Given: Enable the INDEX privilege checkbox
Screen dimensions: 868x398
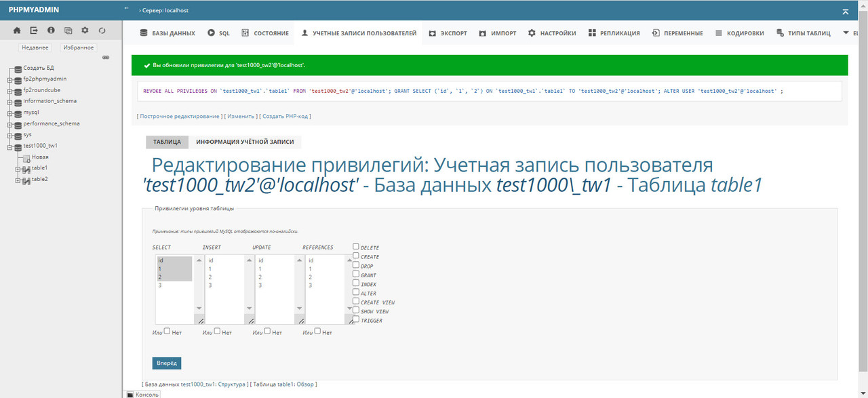Looking at the screenshot, I should coord(356,283).
